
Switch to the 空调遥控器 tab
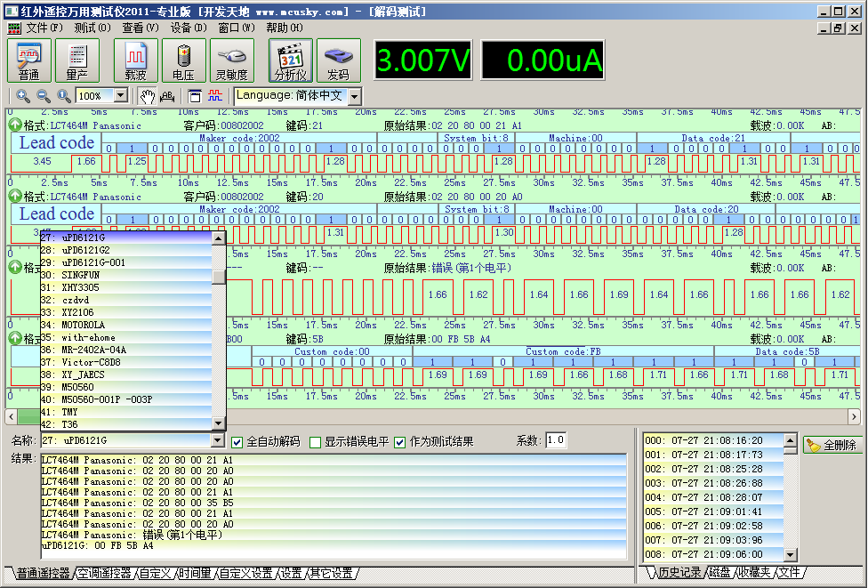coord(103,574)
